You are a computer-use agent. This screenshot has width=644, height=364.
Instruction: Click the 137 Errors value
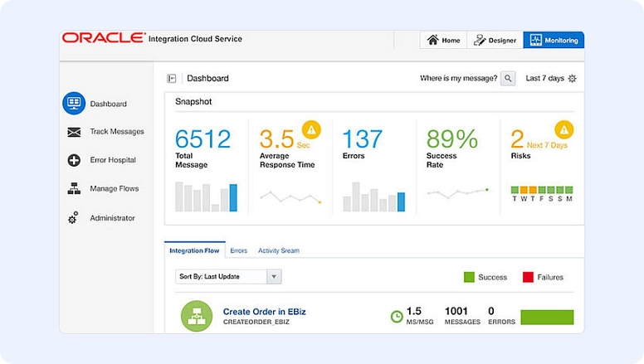point(362,138)
